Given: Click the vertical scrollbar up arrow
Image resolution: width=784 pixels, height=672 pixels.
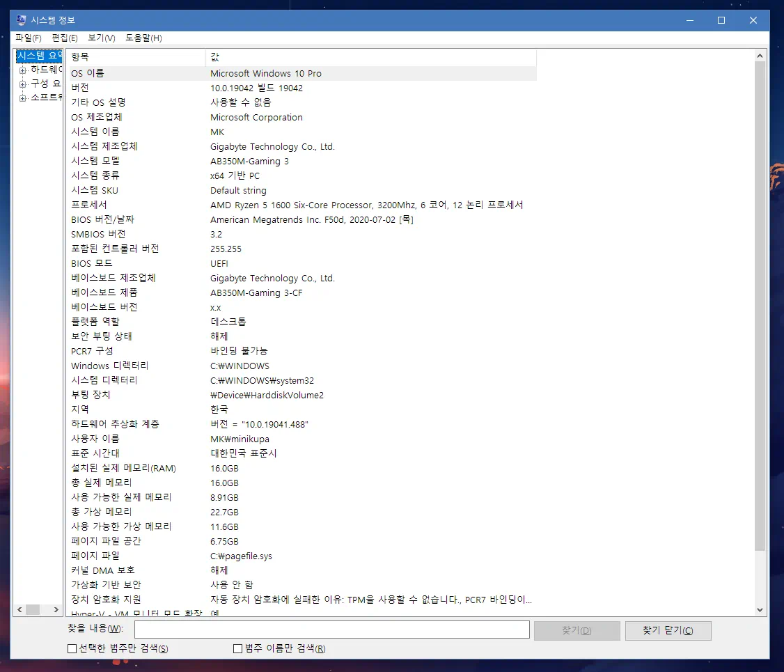Looking at the screenshot, I should pos(760,56).
